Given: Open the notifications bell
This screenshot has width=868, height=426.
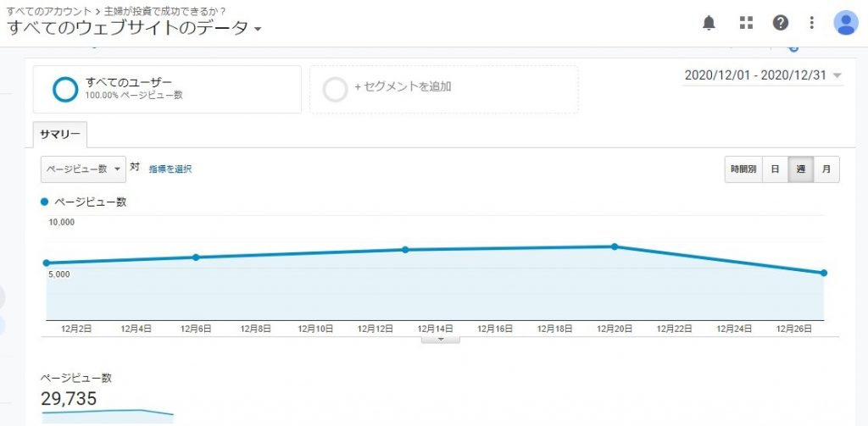Looking at the screenshot, I should tap(709, 23).
